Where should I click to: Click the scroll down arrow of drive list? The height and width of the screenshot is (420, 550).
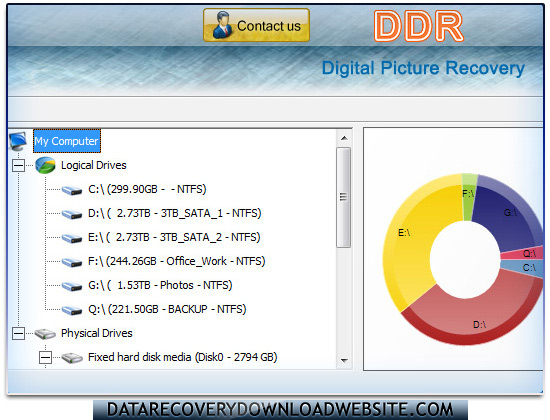click(x=344, y=360)
